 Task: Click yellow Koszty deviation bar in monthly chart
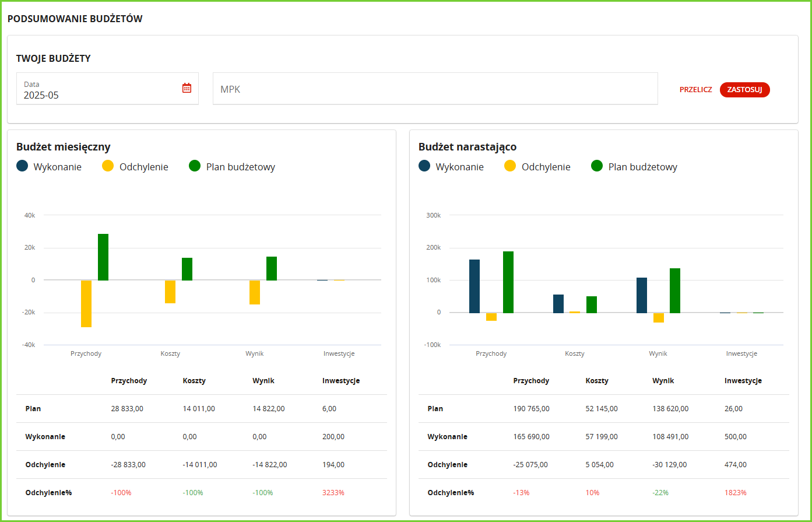(170, 292)
